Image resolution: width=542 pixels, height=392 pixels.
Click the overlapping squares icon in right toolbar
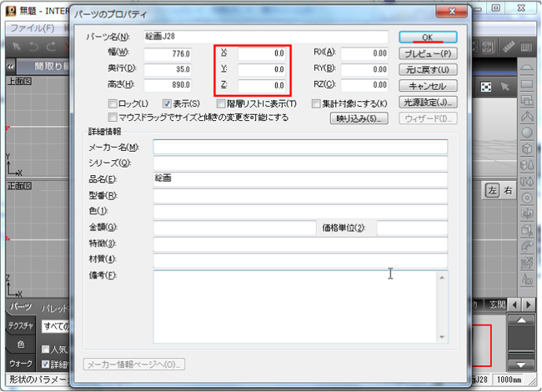click(x=527, y=100)
